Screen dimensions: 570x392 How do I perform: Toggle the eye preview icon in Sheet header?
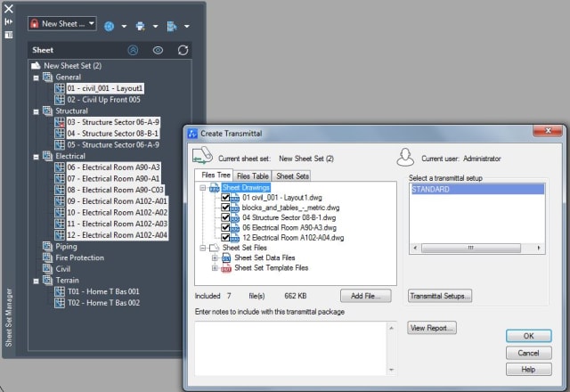pos(158,50)
